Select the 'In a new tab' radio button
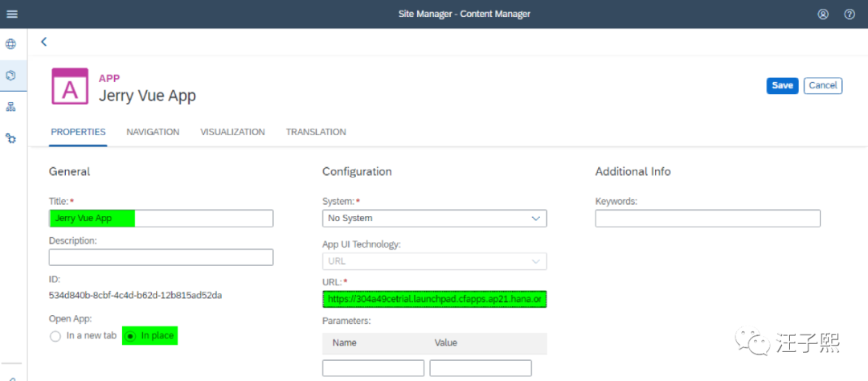This screenshot has height=381, width=868. (55, 336)
